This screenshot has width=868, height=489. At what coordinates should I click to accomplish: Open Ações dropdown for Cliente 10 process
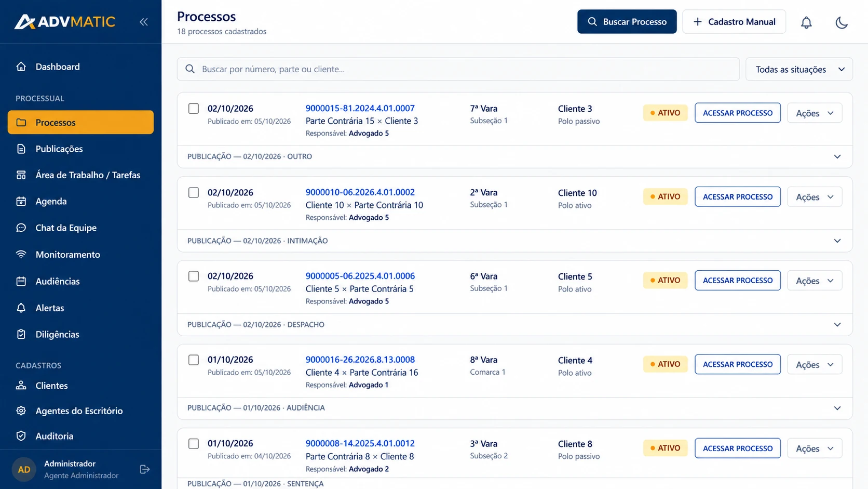pos(815,197)
